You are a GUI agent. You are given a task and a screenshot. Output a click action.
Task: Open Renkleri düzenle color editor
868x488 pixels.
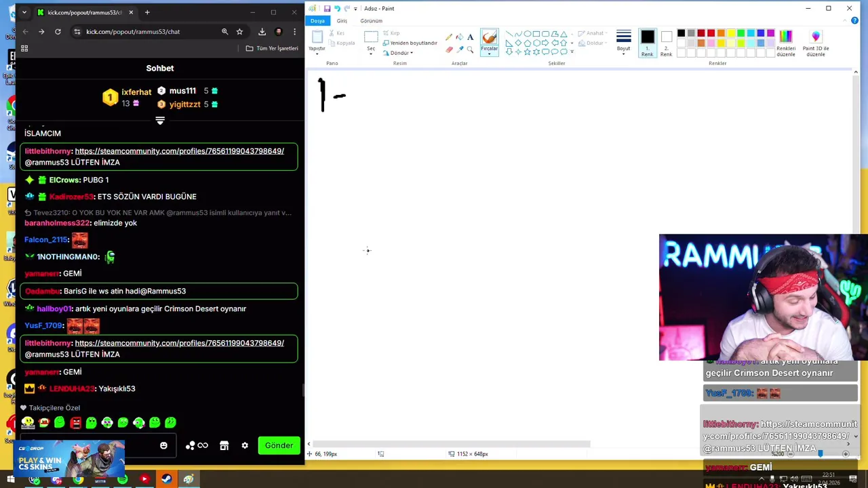(786, 43)
